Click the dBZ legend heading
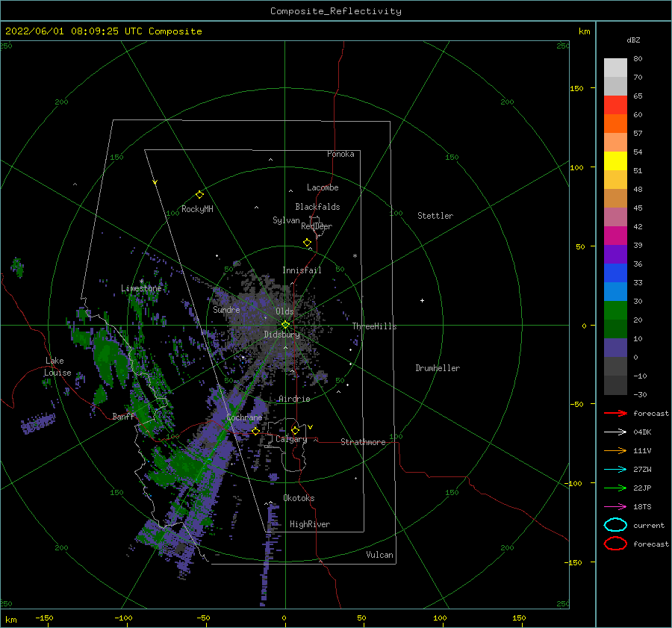Screen dimensions: 672x628 click(633, 40)
